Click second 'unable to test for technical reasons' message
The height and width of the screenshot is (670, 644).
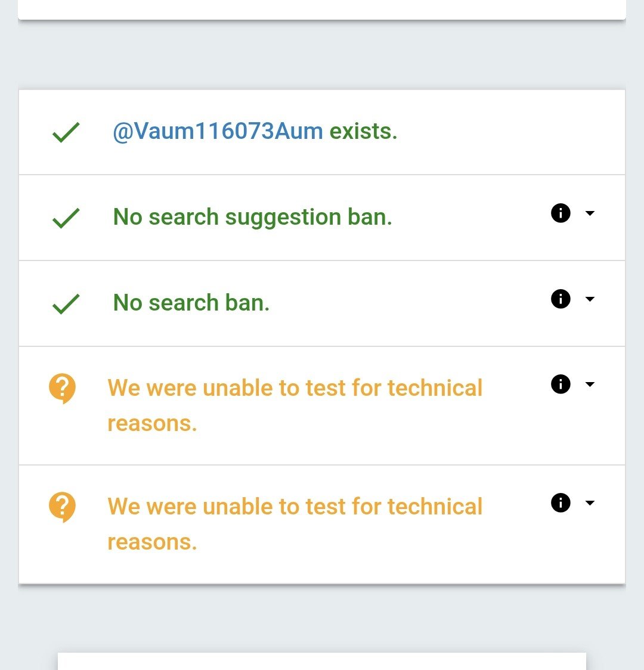tap(295, 524)
